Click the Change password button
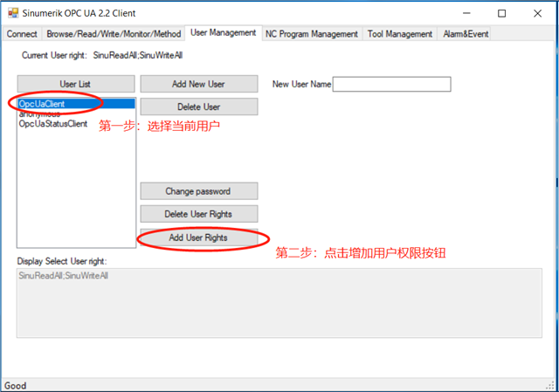 198,191
